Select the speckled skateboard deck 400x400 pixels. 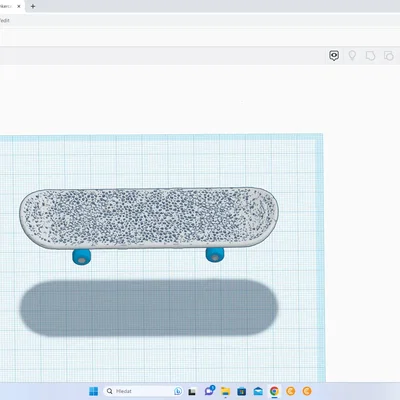pyautogui.click(x=149, y=218)
